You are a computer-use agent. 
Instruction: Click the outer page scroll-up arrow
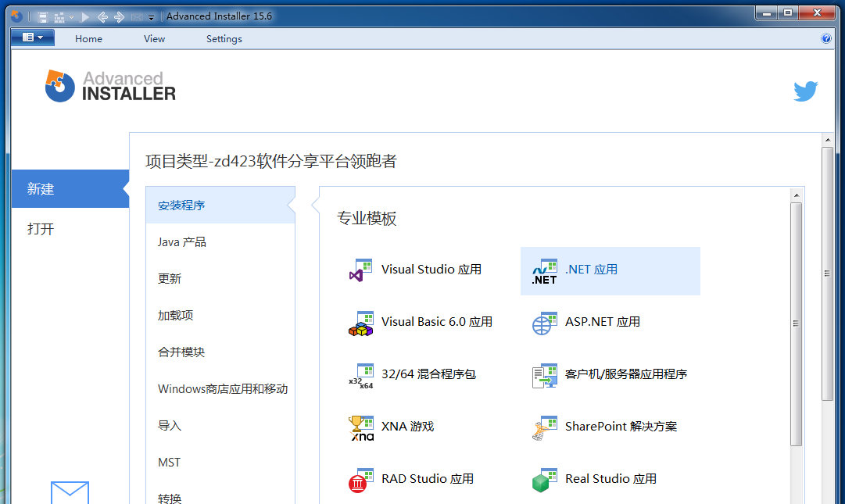[828, 140]
